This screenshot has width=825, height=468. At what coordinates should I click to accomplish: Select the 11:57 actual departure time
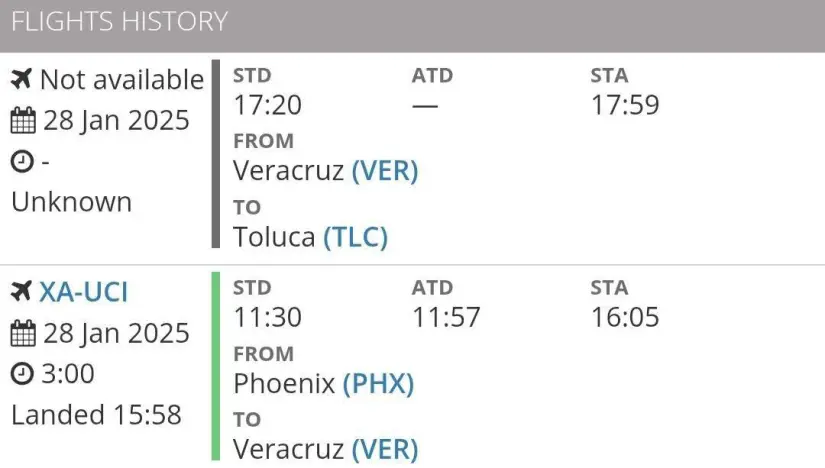[x=446, y=317]
